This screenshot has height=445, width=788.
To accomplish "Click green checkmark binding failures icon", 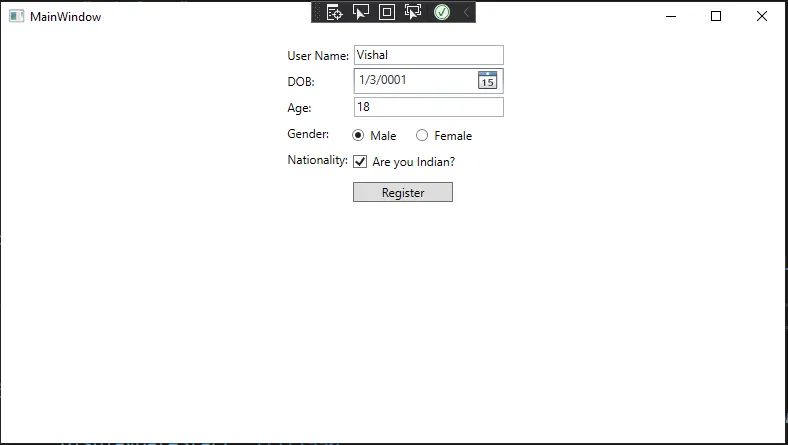I will 442,12.
